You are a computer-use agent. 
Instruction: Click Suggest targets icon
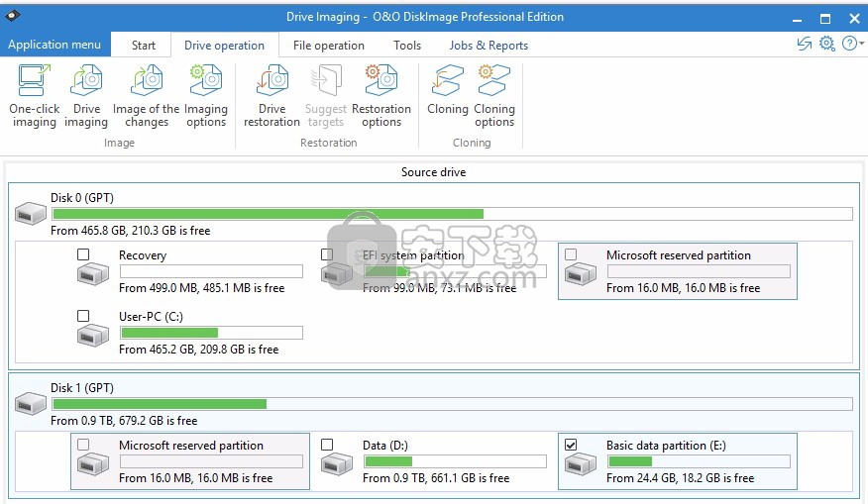point(326,80)
